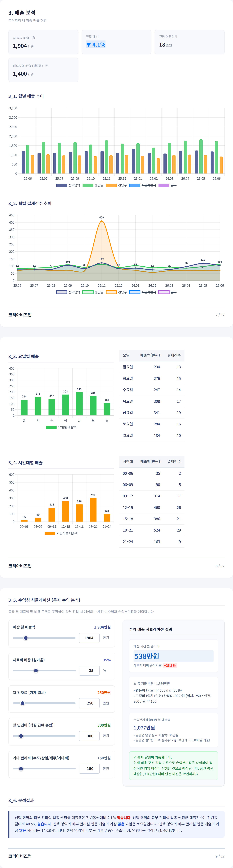233x868 pixels.
Task: Adjust the 재료비 비중 (원가율) slider
Action: pos(44,671)
